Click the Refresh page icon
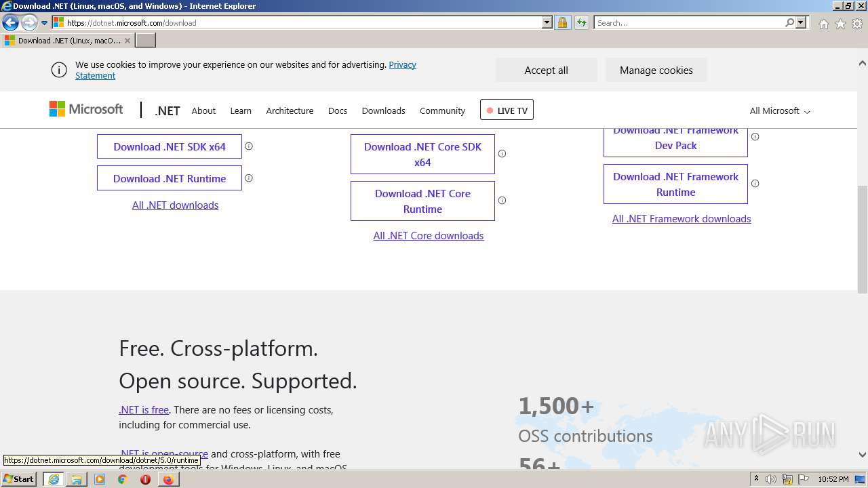Screen dimensions: 868x488 tap(581, 23)
